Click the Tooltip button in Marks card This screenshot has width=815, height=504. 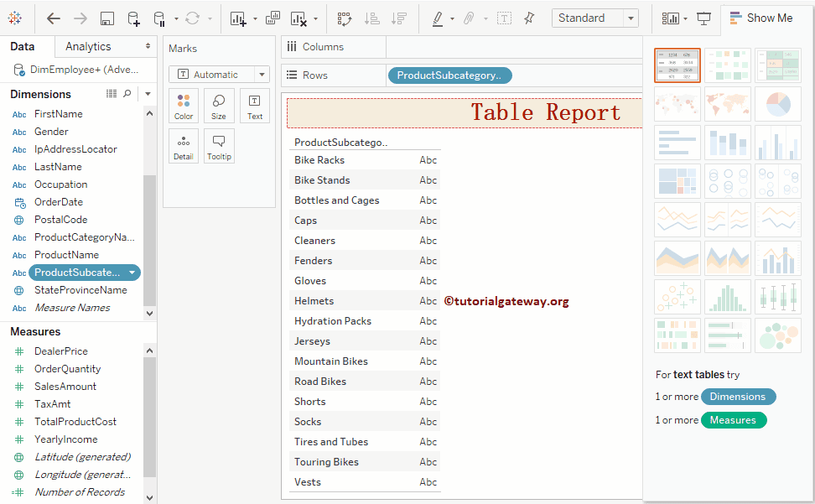(219, 147)
